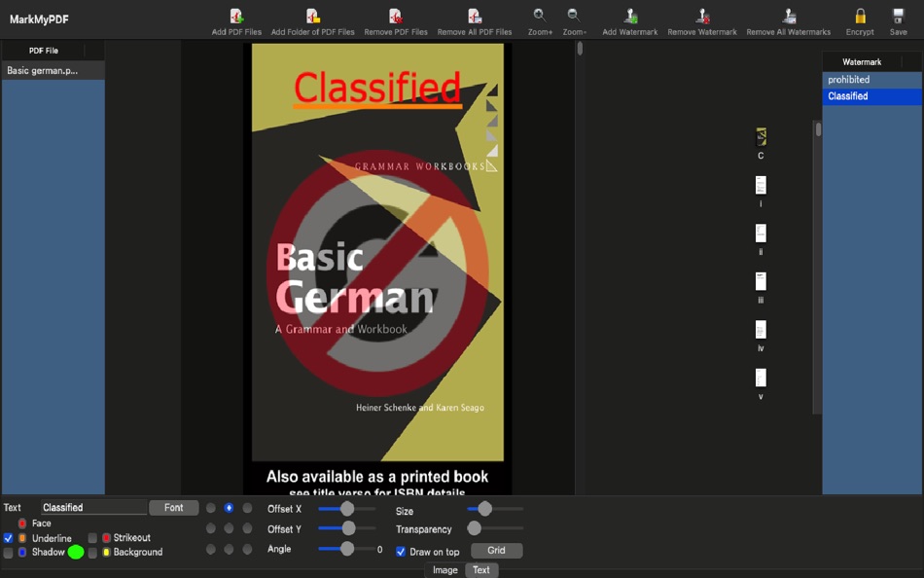Screen dimensions: 924x578
Task: Open page thumbnail labeled iv
Action: 761,330
